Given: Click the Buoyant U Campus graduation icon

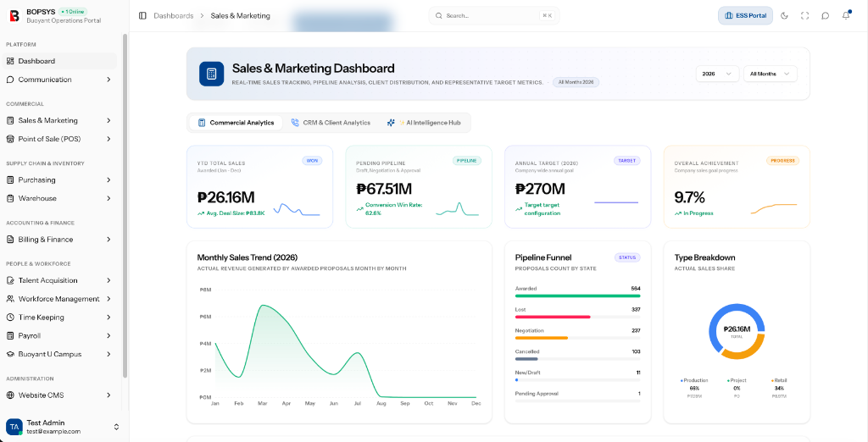Looking at the screenshot, I should (x=10, y=354).
